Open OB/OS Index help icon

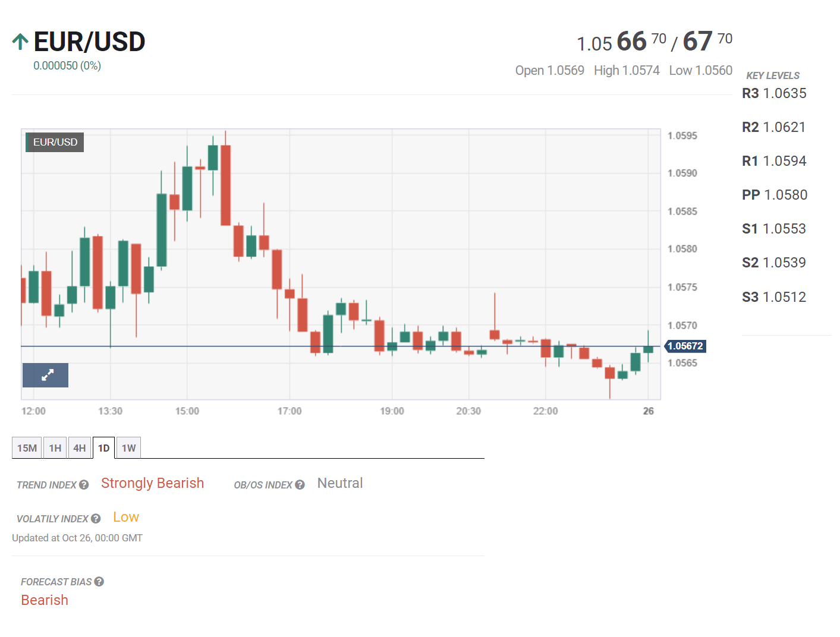[x=300, y=485]
